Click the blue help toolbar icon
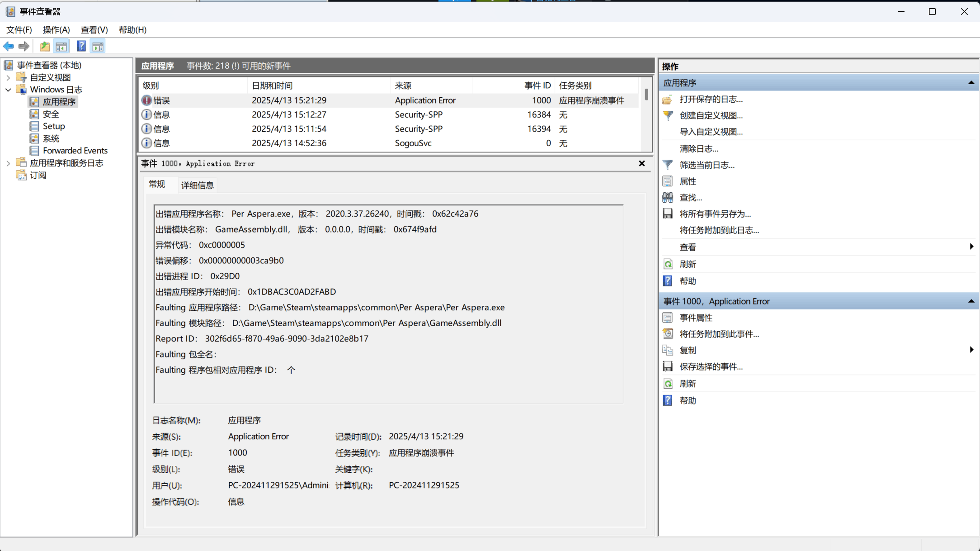The width and height of the screenshot is (980, 551). point(81,46)
